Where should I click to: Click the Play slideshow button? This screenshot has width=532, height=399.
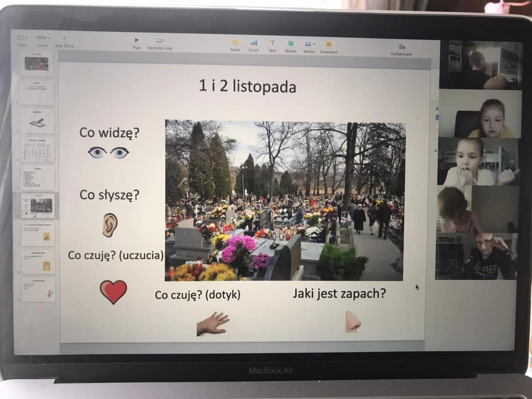coord(137,41)
